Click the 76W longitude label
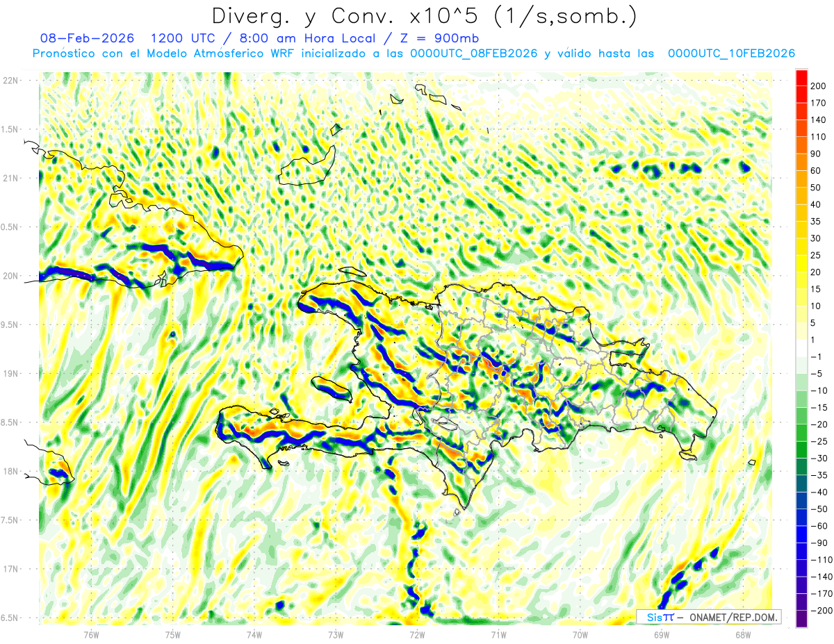834x644 pixels. pyautogui.click(x=91, y=634)
